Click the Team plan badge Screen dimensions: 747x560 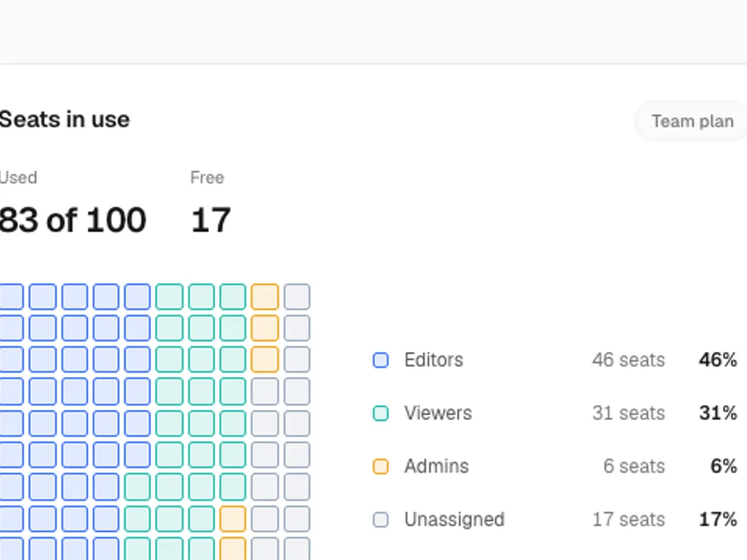691,121
